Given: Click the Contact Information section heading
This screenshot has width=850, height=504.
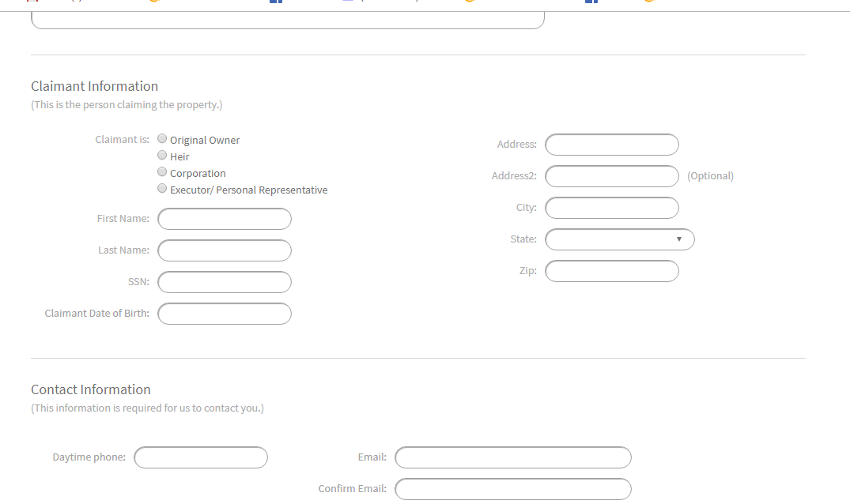Looking at the screenshot, I should [x=90, y=389].
